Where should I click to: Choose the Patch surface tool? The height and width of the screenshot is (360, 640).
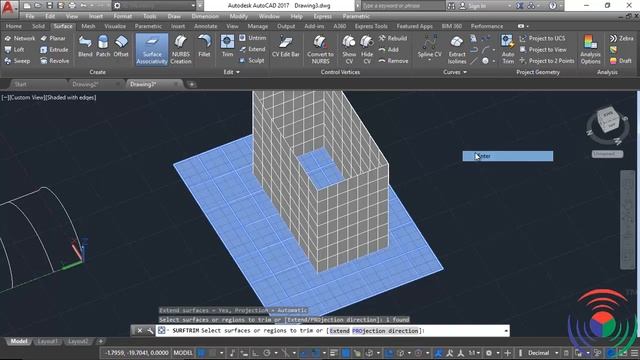point(103,46)
